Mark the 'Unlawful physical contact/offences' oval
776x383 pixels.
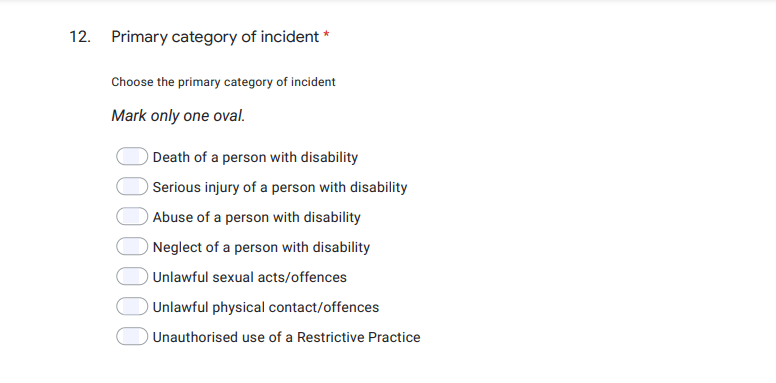(132, 306)
